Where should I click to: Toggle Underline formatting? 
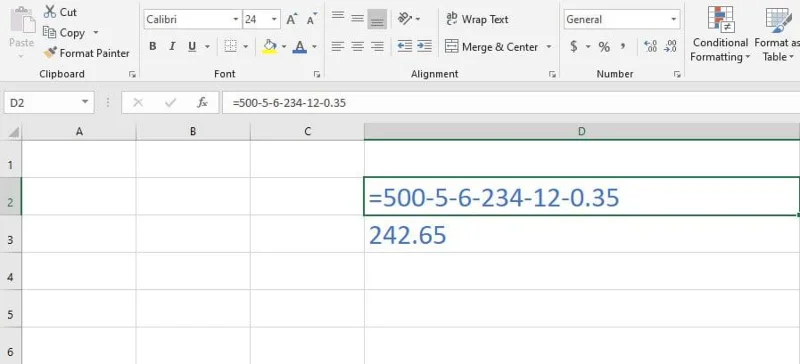pyautogui.click(x=192, y=47)
